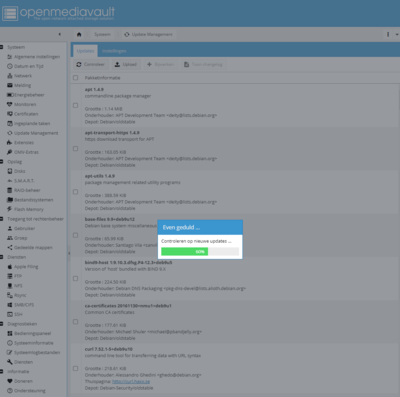This screenshot has height=397, width=400.
Task: Select the Certificaten icon in the sidebar
Action: point(10,114)
